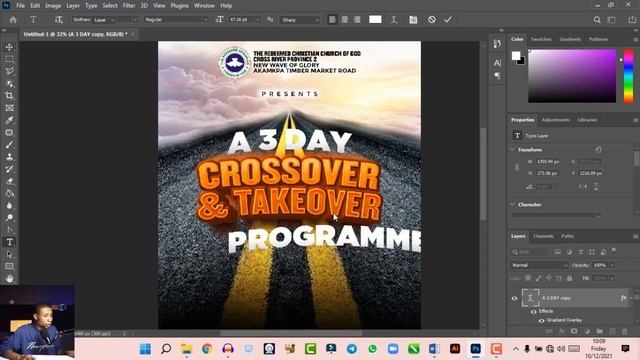Create new group folder in Layers panel

tap(599, 331)
